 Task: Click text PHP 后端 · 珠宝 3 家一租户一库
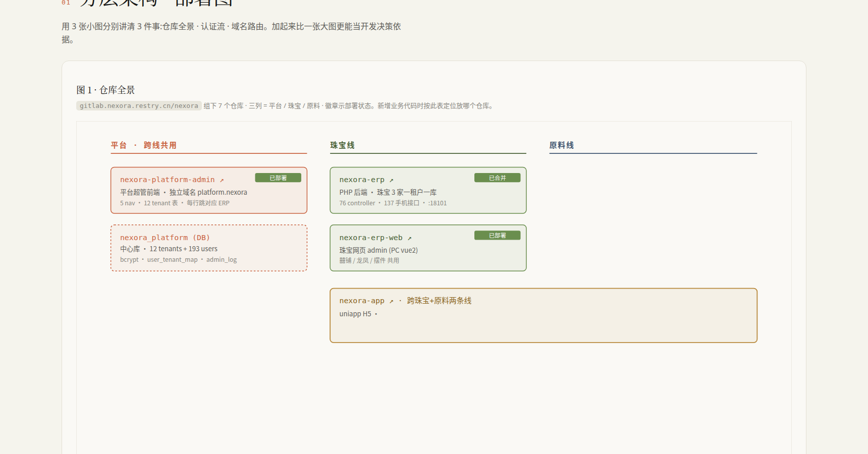tap(388, 192)
